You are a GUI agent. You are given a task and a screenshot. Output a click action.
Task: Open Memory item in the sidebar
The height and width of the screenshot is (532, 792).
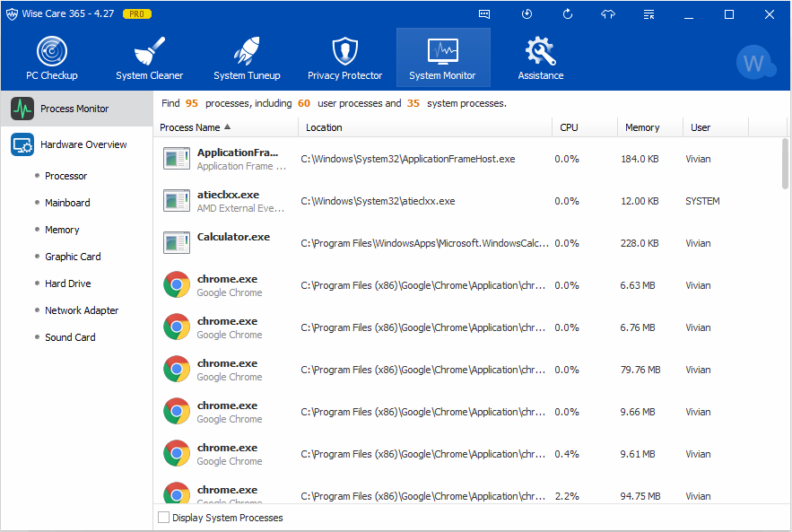[x=62, y=230]
